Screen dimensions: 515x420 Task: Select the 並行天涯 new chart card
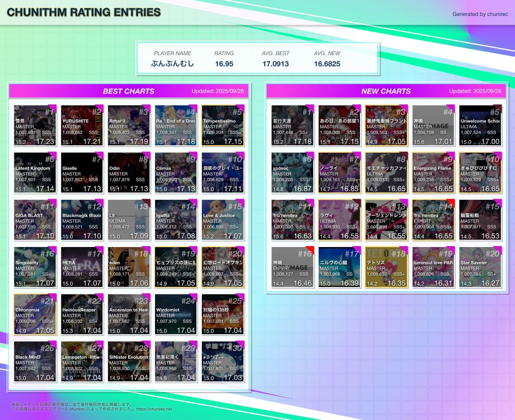293,126
